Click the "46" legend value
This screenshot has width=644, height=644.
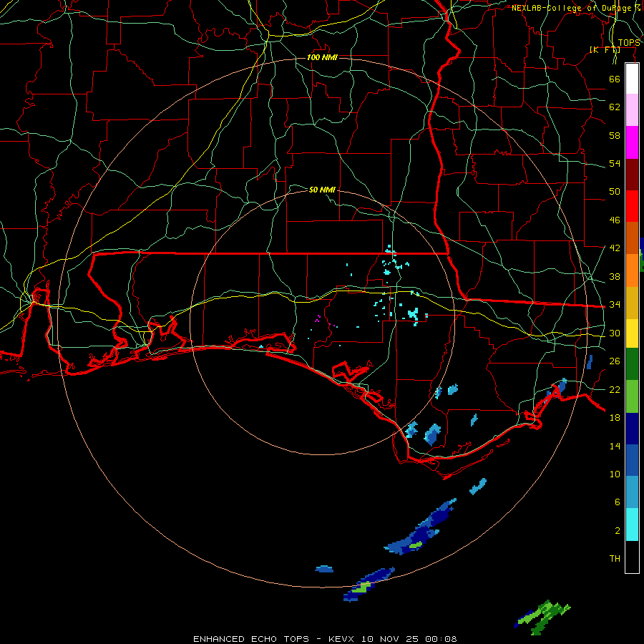(615, 220)
